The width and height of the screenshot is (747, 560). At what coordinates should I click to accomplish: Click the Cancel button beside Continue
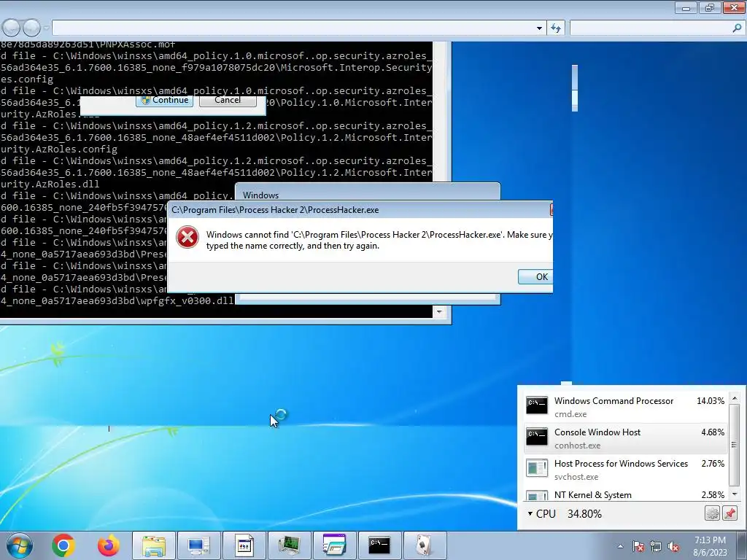[228, 101]
